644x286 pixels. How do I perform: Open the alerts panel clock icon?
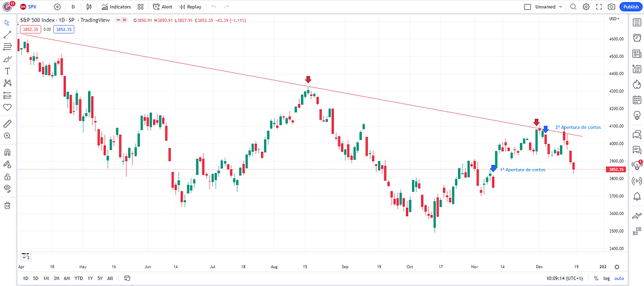[637, 38]
